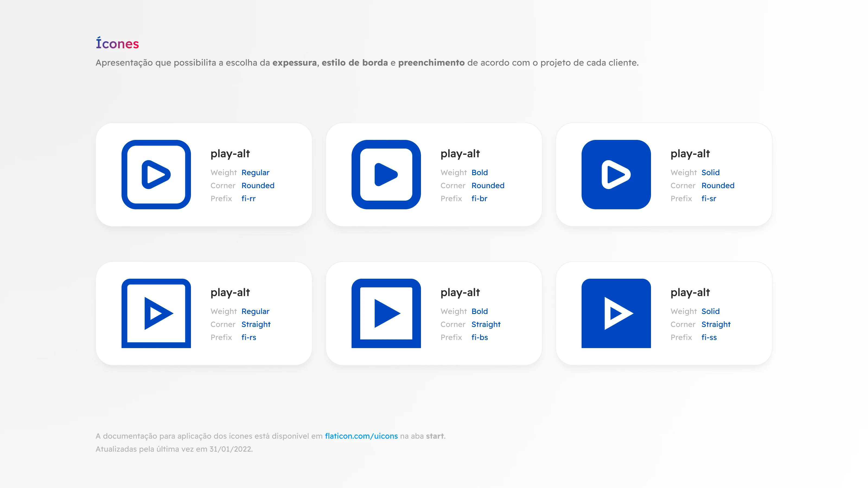The image size is (868, 488).
Task: Click the bold word 'preenchimento' in subtitle
Action: 431,63
